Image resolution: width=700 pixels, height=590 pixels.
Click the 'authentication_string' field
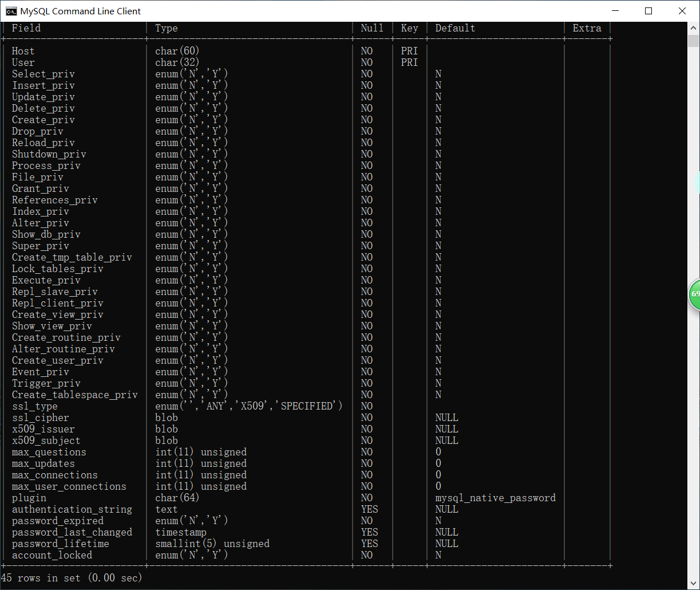[x=72, y=509]
